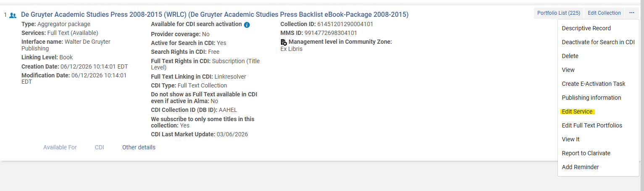Open the ellipsis row actions menu
The height and width of the screenshot is (191, 644).
tap(632, 13)
